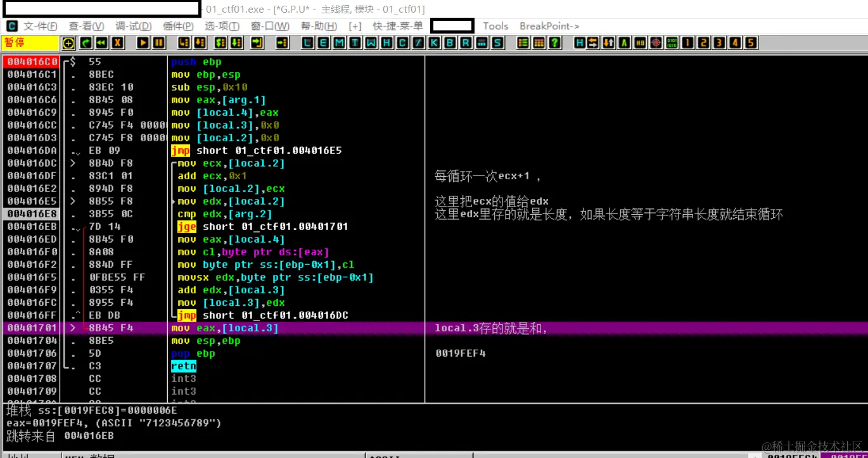Click the debugging options list icon

(524, 43)
